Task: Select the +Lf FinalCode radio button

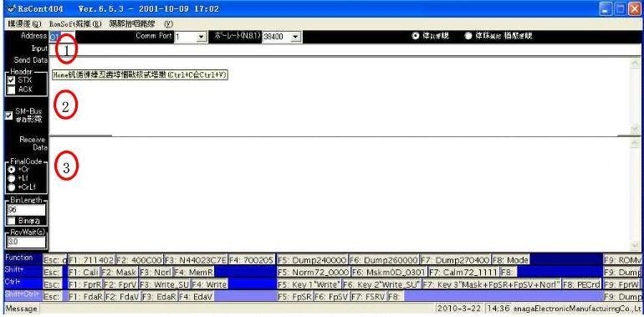Action: (x=12, y=178)
